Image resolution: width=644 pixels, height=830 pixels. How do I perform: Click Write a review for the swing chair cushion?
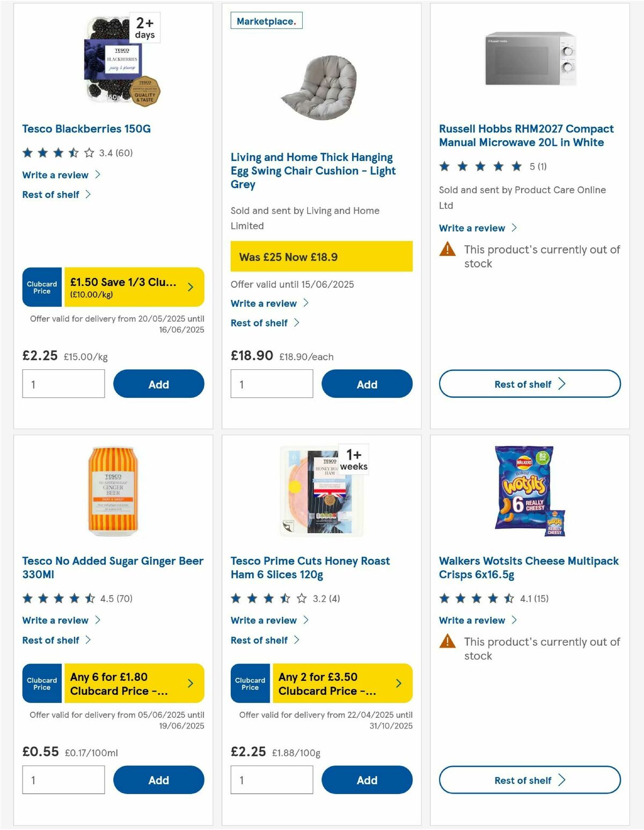click(x=265, y=303)
